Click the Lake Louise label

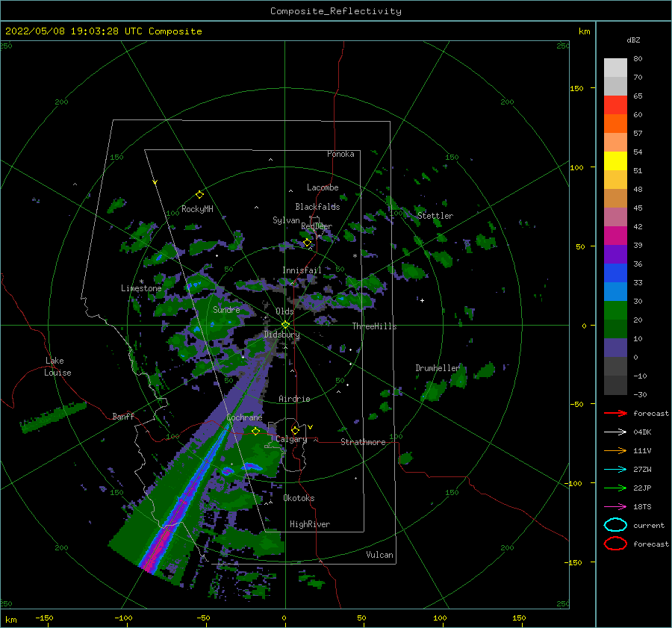[57, 367]
